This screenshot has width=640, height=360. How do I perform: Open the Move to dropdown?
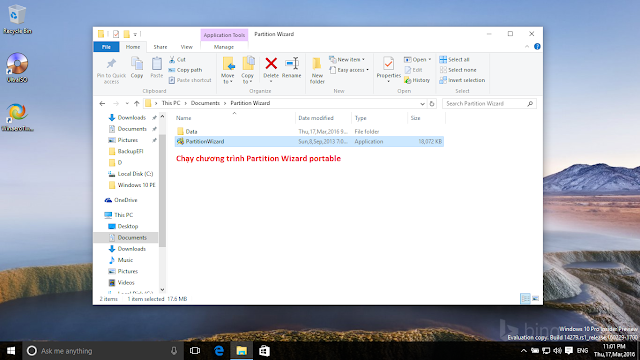(x=228, y=70)
